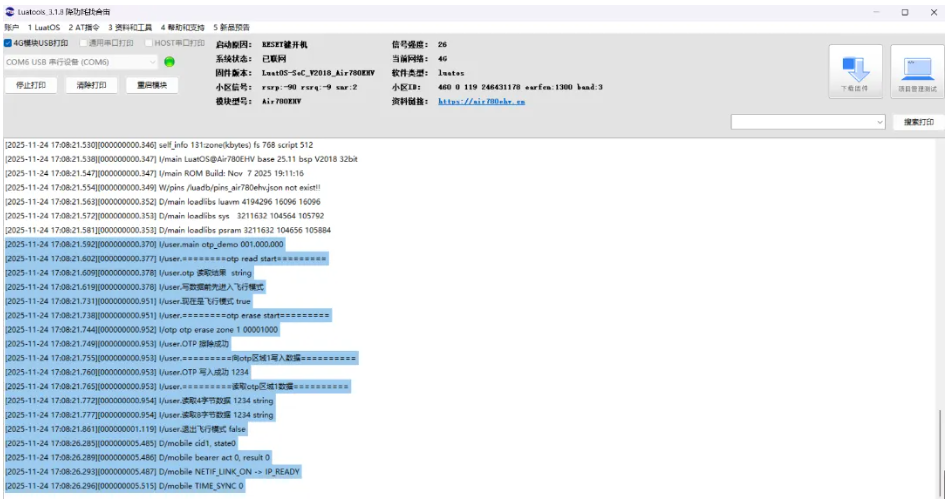951x504 pixels.
Task: Select log line 'pins_air780ehv.json not exist!!'
Action: coord(163,187)
